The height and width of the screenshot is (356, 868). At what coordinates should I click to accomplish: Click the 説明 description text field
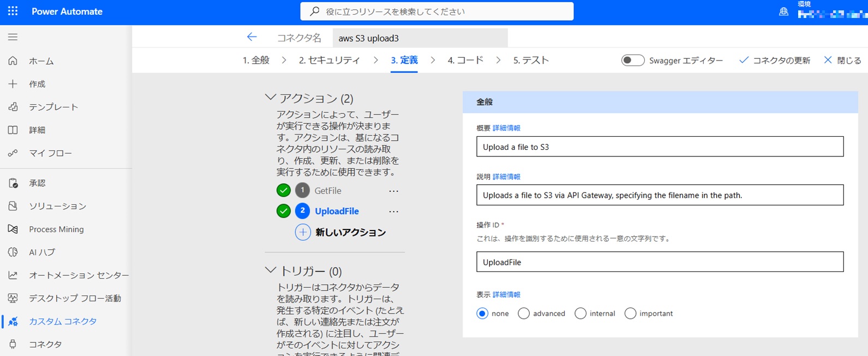point(660,195)
